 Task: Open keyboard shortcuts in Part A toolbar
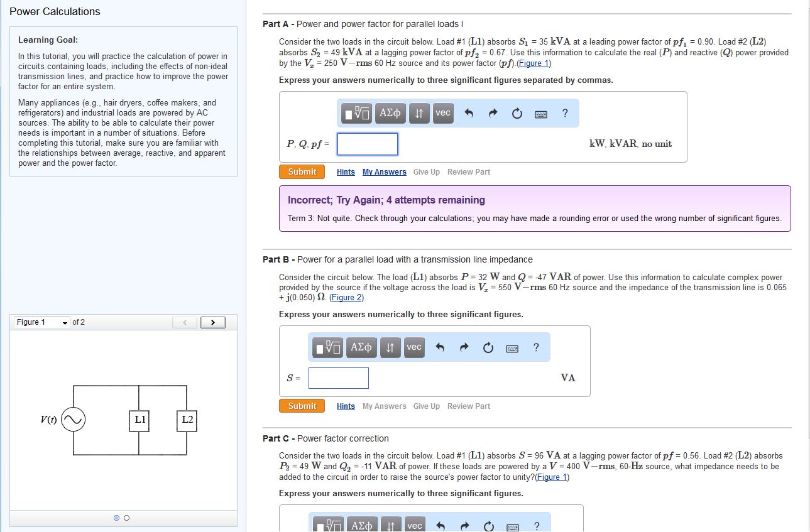pyautogui.click(x=541, y=114)
